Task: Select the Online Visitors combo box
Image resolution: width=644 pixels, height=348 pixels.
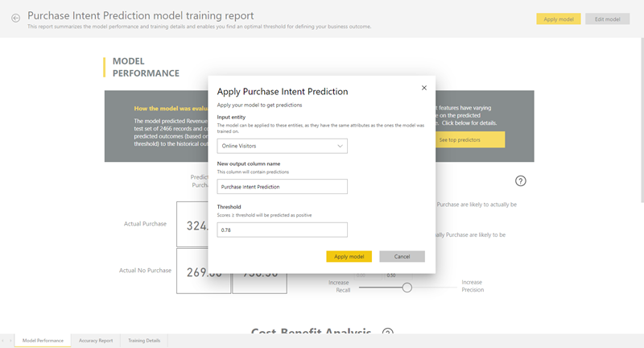Action: pos(282,146)
